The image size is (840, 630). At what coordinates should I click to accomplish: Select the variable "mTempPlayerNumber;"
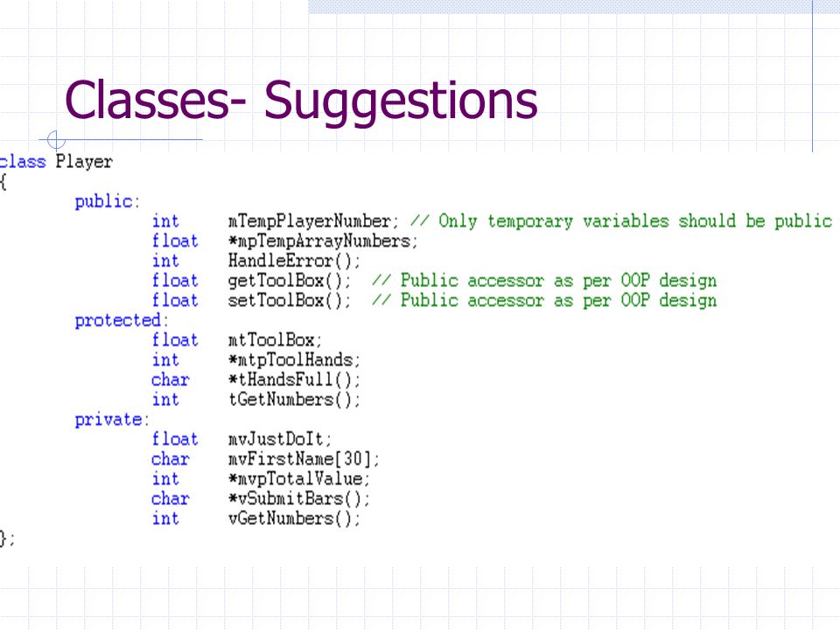click(x=313, y=221)
